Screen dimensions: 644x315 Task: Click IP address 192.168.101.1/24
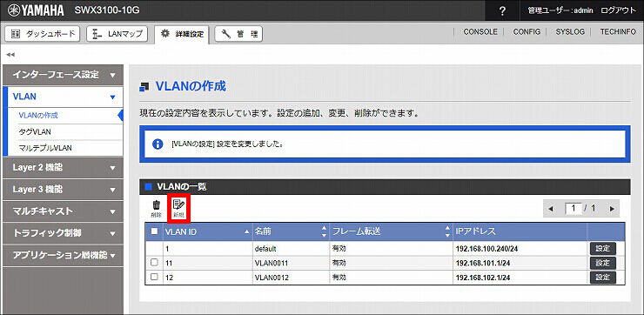pos(483,263)
